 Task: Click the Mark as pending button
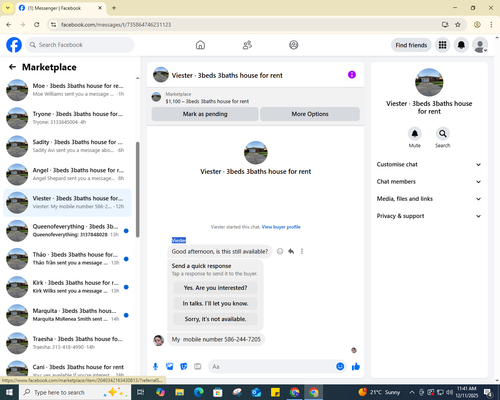[205, 114]
